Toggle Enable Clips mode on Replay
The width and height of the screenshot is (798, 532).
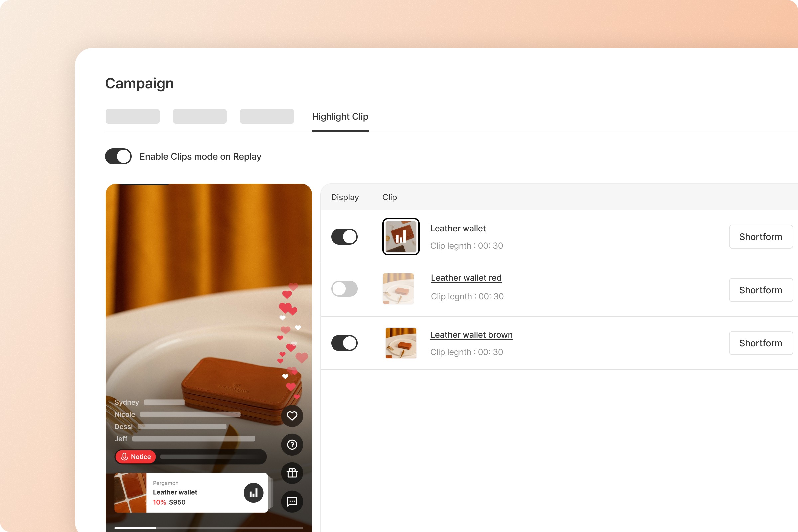(x=118, y=156)
